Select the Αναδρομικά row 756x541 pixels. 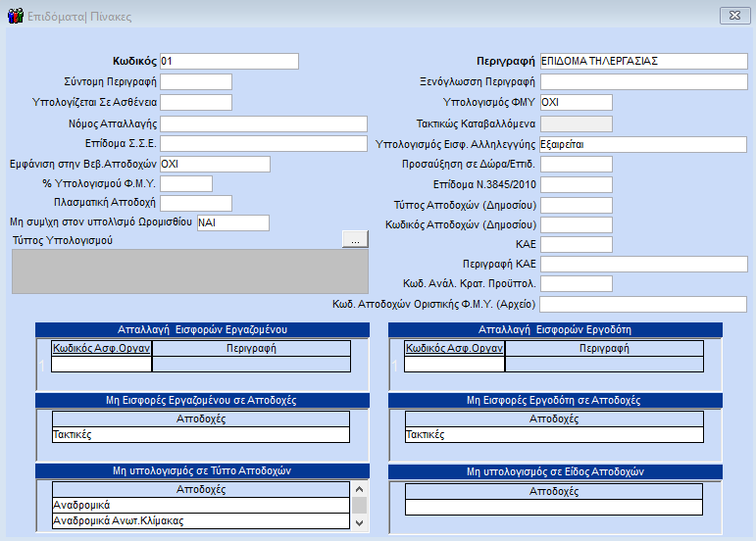200,505
